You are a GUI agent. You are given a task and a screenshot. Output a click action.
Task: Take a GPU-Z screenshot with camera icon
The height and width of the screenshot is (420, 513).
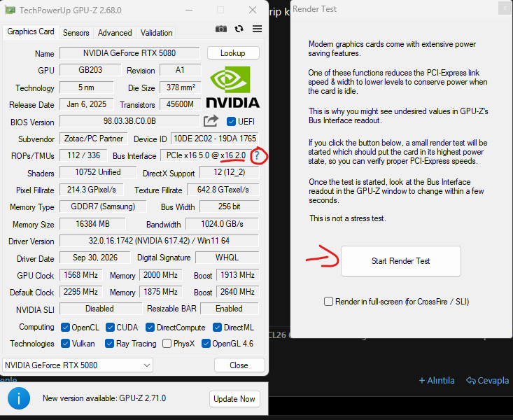coord(221,29)
